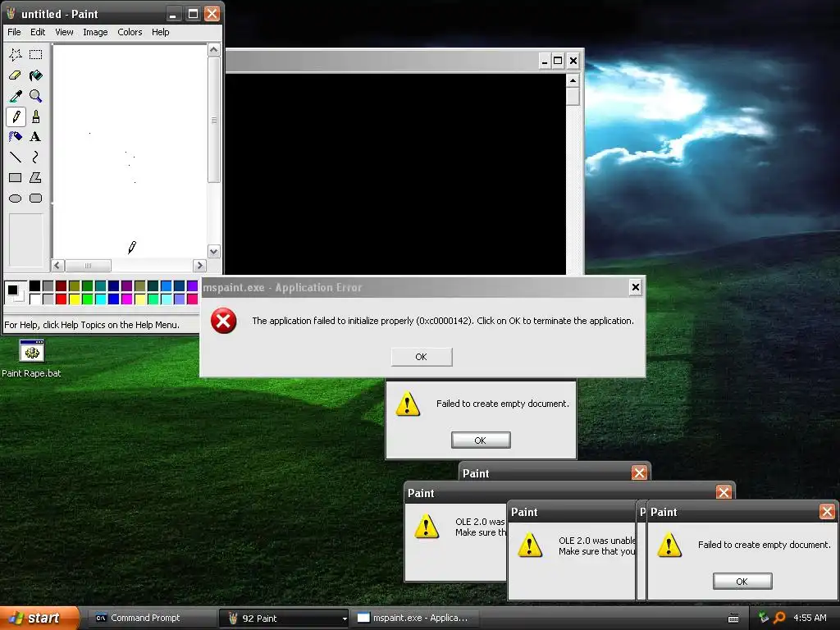Select the Free-Form Select tool in Paint

[15, 54]
